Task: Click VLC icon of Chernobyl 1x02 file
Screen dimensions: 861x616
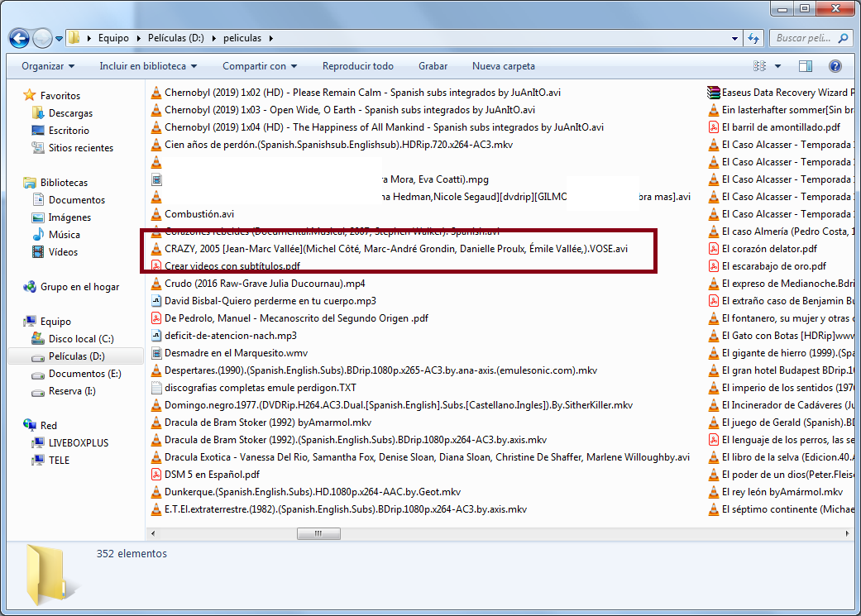Action: [156, 93]
